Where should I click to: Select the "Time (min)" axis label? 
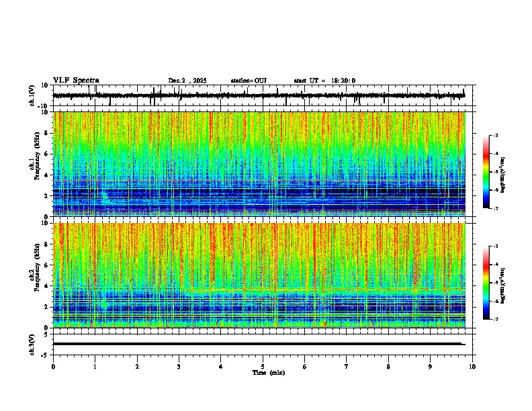click(269, 373)
